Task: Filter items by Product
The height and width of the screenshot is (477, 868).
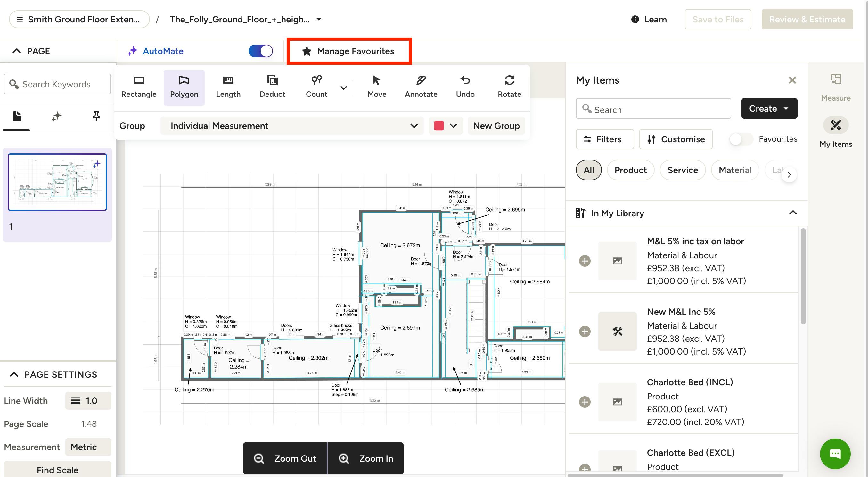Action: click(x=630, y=170)
